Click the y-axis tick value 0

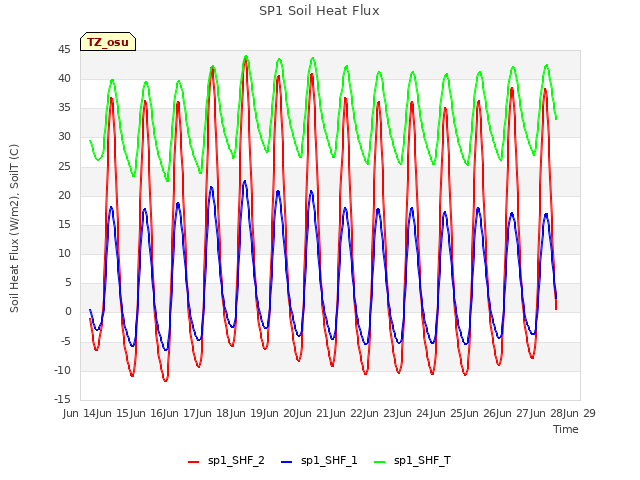tap(68, 312)
